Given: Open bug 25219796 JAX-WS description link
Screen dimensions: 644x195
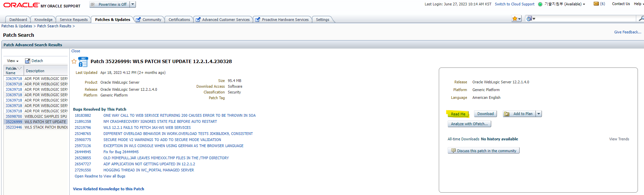Looking at the screenshot, I should [147, 128].
